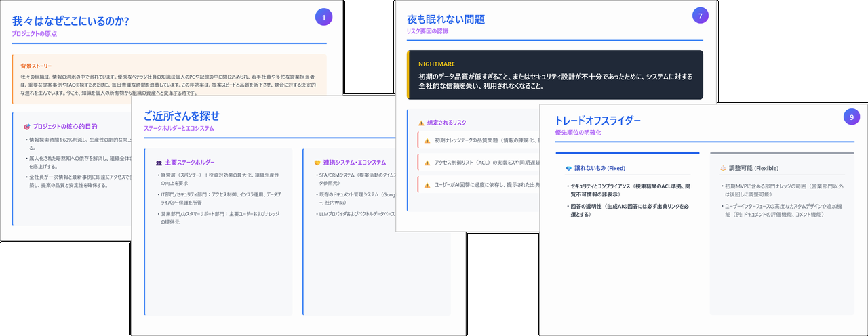The image size is (868, 336).
Task: Click the target icon beside プロジェクトの核心的目的
Action: 27,127
